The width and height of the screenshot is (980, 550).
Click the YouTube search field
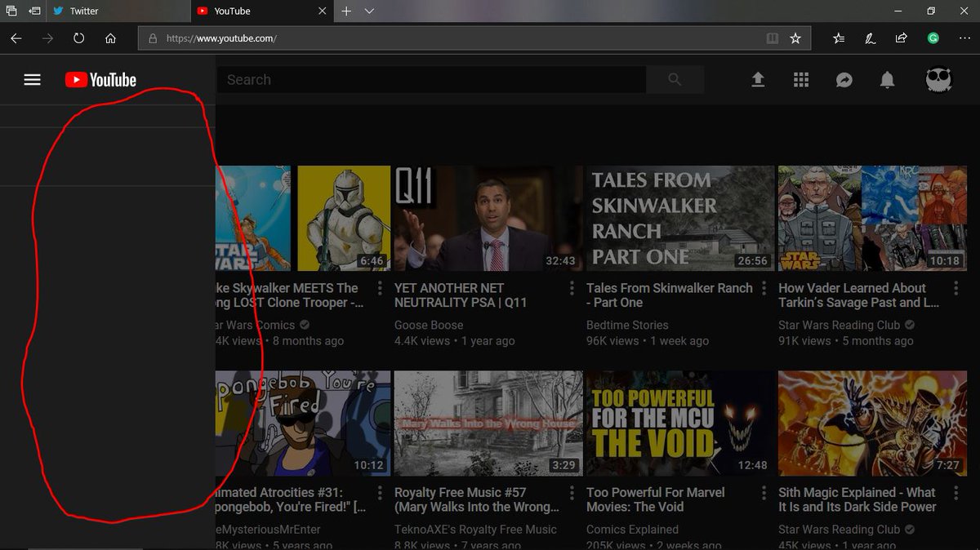431,79
